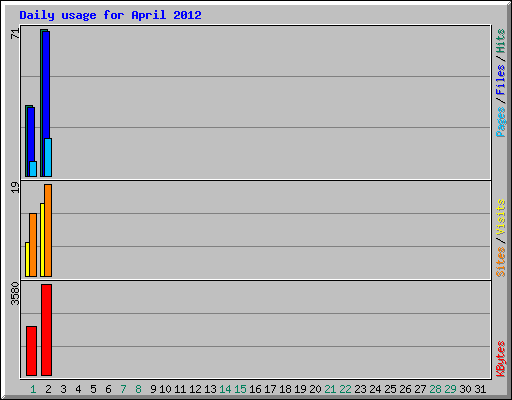The height and width of the screenshot is (400, 512).
Task: Click the 19 axis maximum value
Action: tap(15, 187)
